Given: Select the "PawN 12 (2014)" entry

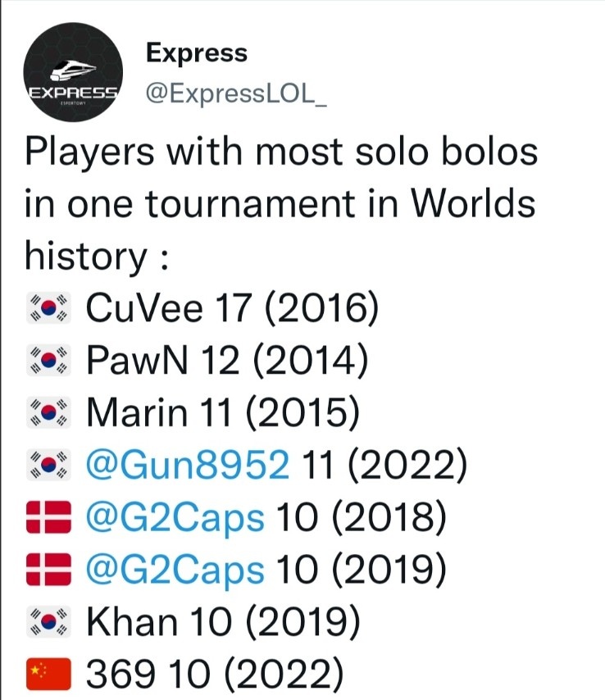Looking at the screenshot, I should pyautogui.click(x=226, y=361).
